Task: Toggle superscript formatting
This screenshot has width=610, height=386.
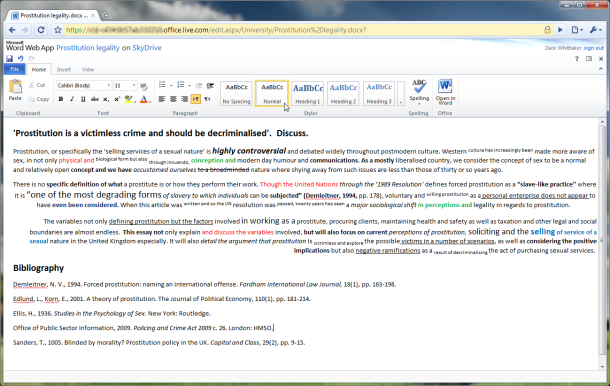Action: point(117,99)
